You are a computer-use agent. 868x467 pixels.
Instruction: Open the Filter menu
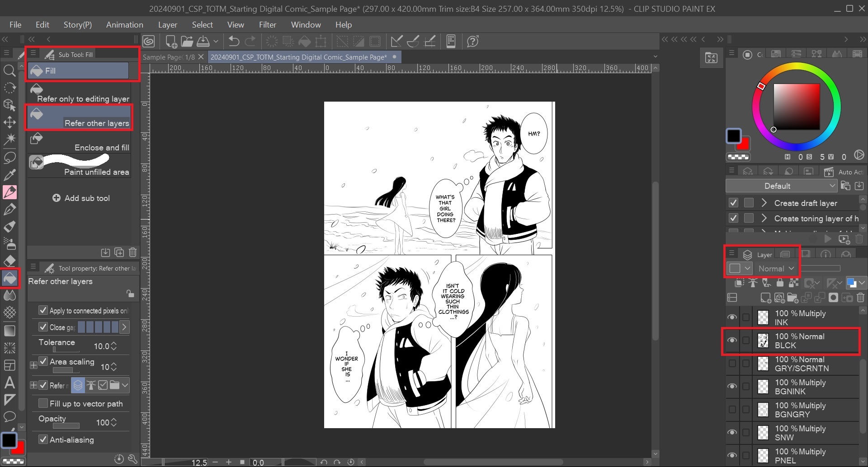[x=267, y=25]
